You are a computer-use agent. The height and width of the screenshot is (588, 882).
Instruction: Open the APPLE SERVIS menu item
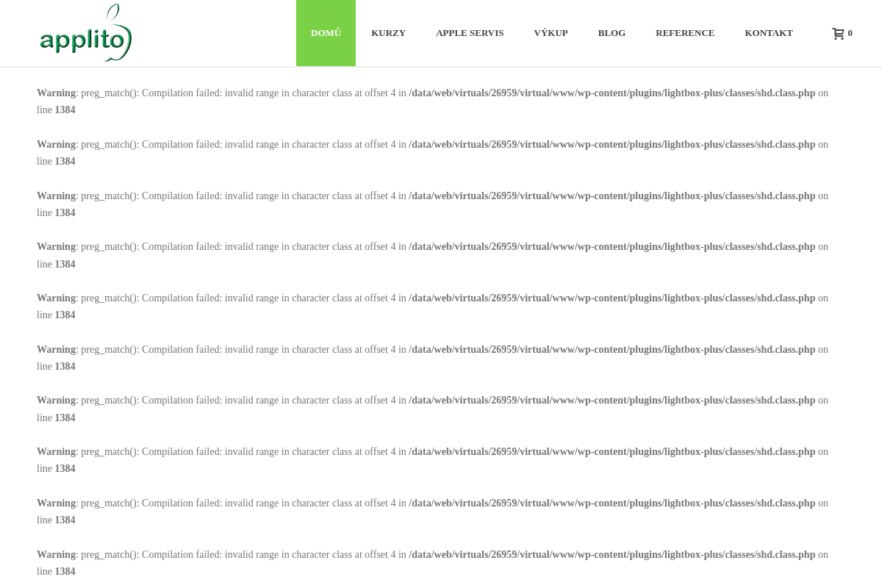tap(470, 33)
